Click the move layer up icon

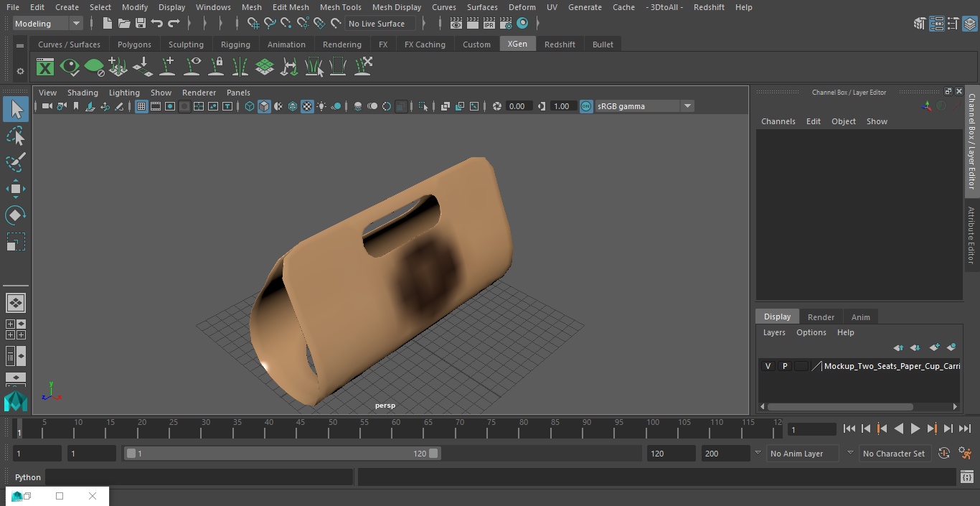pyautogui.click(x=898, y=347)
